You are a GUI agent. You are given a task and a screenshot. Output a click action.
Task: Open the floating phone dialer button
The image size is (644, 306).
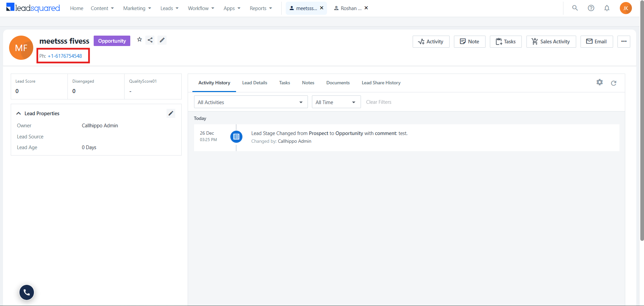(x=27, y=292)
